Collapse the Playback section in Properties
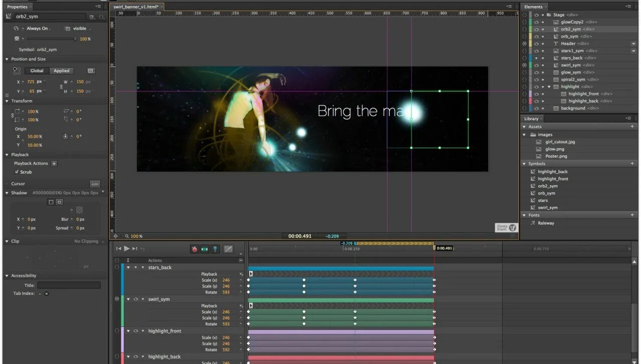The image size is (641, 364). coord(7,155)
